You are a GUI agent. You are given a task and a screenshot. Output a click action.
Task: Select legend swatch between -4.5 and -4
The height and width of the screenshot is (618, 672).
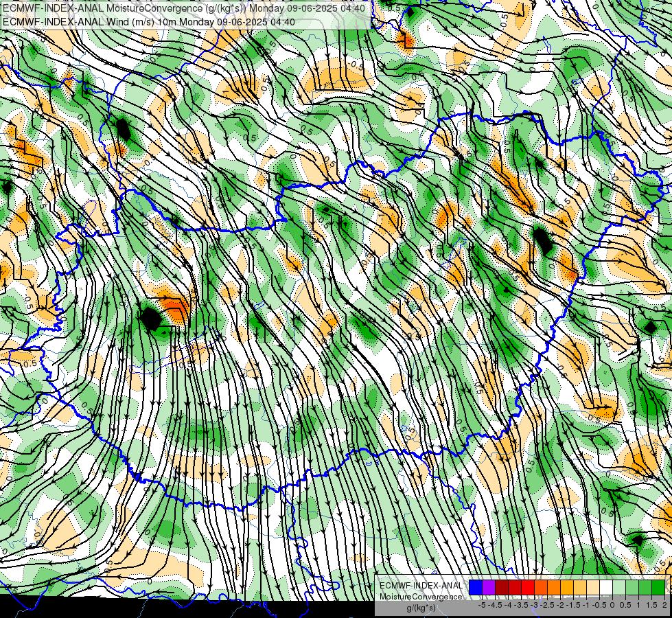click(x=502, y=587)
